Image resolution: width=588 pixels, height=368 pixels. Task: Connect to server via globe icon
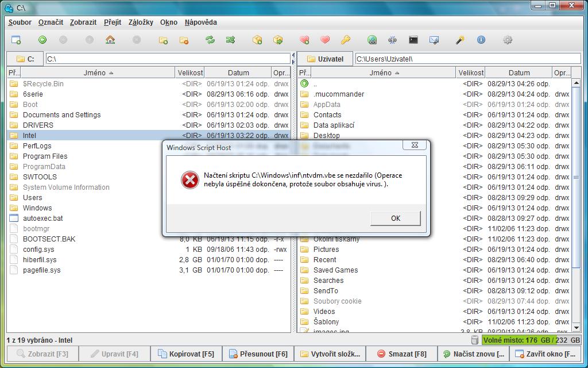tap(372, 40)
